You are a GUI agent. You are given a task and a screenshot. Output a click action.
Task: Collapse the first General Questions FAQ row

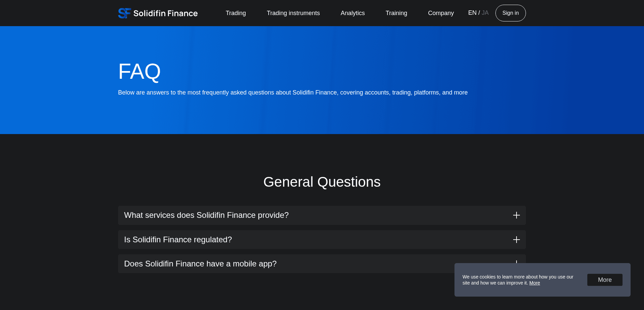point(322,215)
